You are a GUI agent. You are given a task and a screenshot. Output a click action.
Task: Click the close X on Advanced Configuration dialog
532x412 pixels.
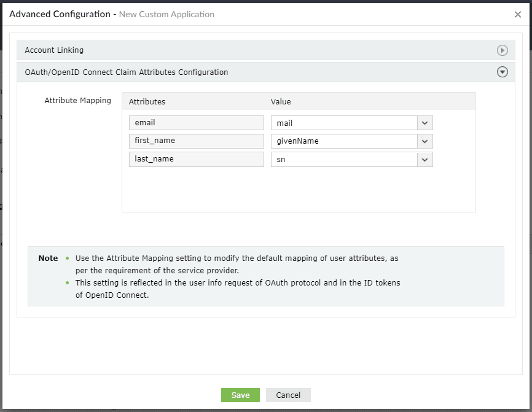[x=518, y=14]
